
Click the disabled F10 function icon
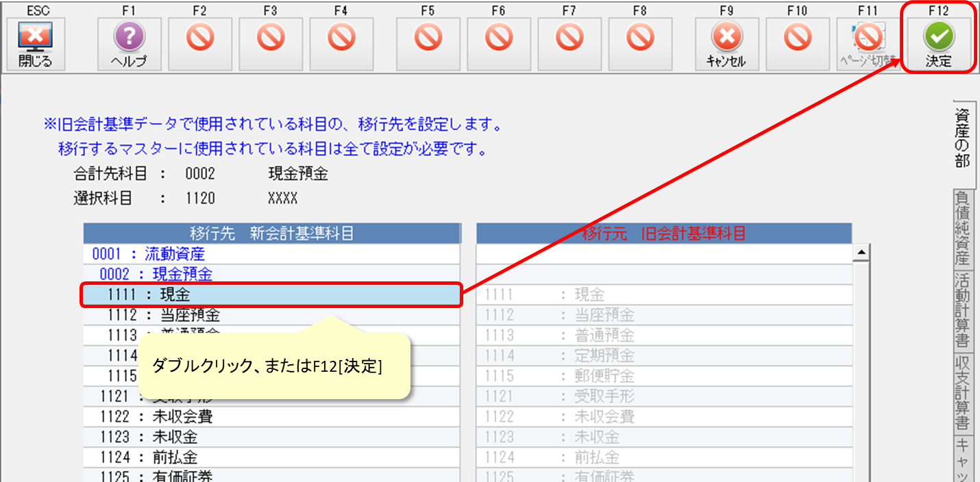click(x=797, y=38)
